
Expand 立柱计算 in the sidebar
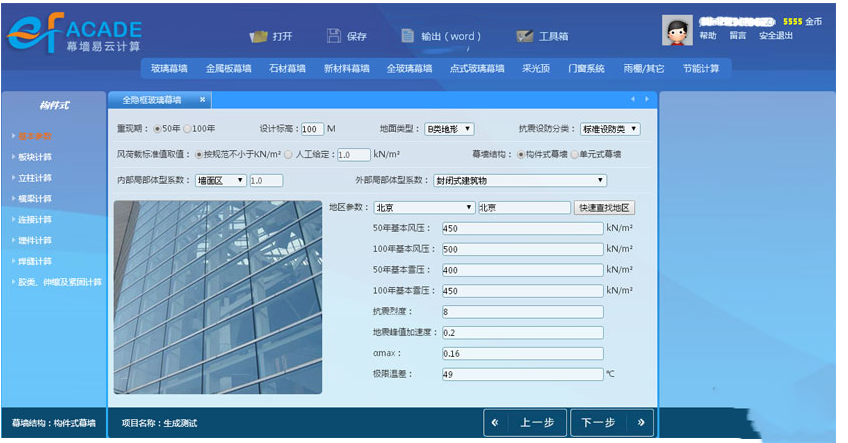pos(35,178)
